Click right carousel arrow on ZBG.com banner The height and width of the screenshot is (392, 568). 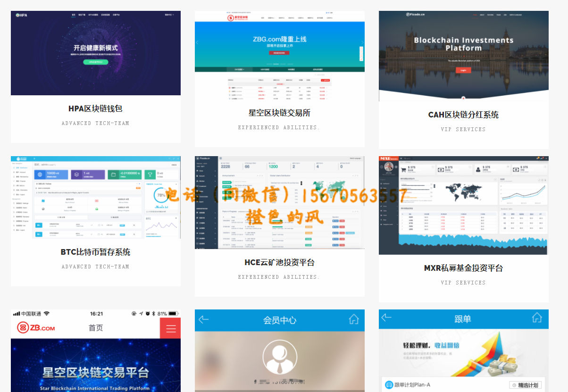pos(362,42)
